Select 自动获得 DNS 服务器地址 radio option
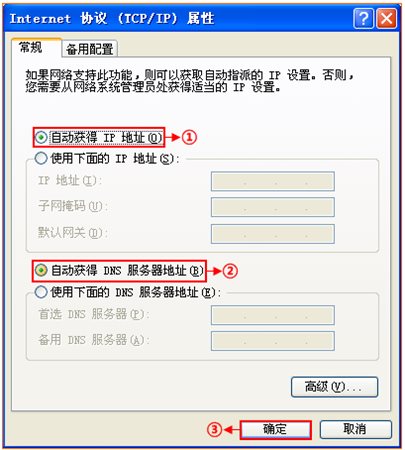This screenshot has width=405, height=450. click(41, 270)
